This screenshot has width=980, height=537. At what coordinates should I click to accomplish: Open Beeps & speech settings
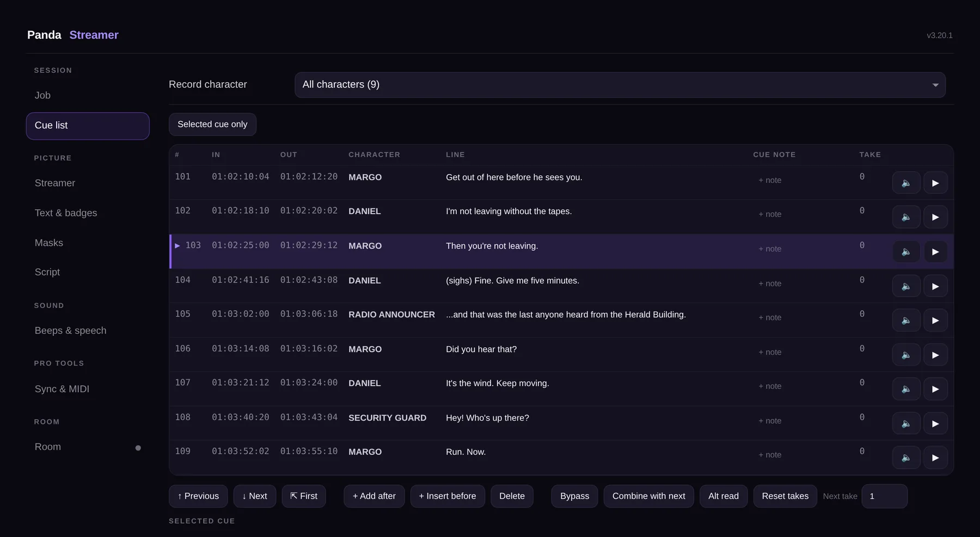click(88, 330)
